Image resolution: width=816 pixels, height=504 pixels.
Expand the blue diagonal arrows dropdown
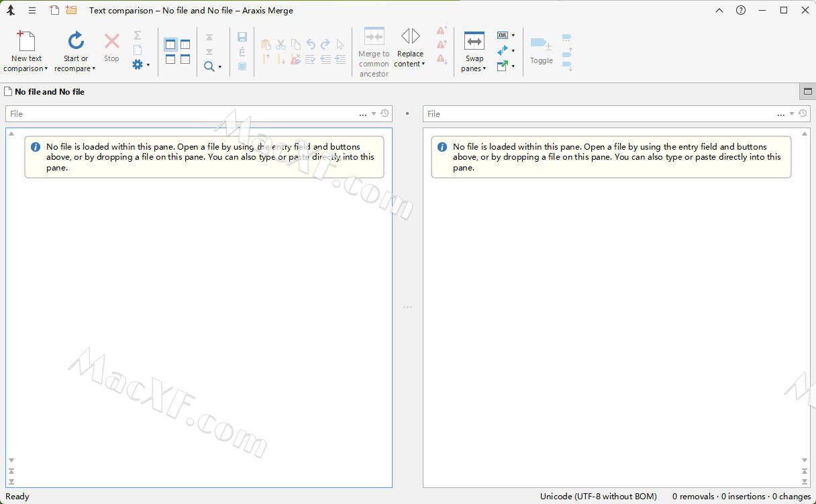point(513,51)
